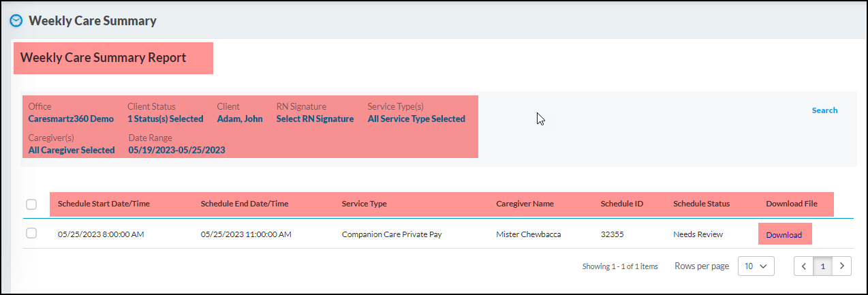
Task: Check the select-all header checkbox
Action: pyautogui.click(x=31, y=204)
